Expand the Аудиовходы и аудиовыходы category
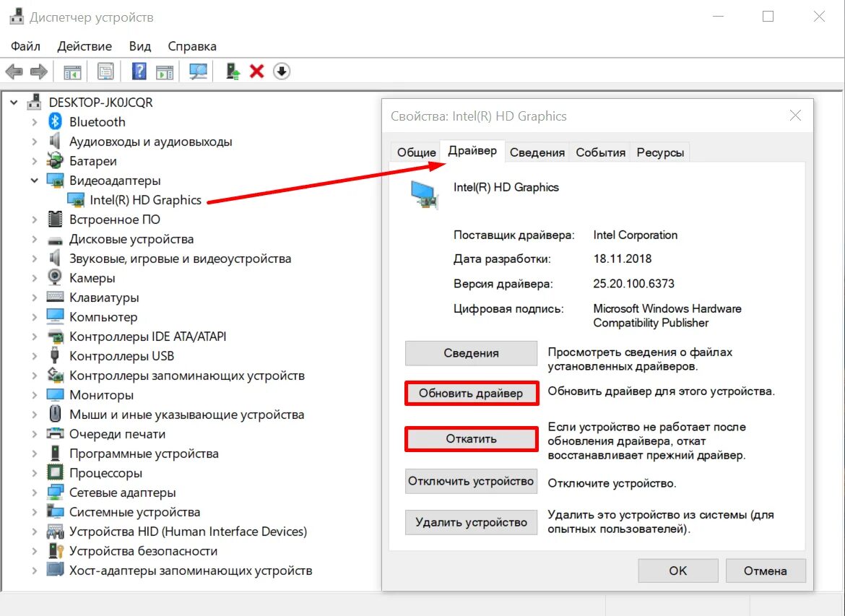Image resolution: width=845 pixels, height=616 pixels. pyautogui.click(x=35, y=142)
